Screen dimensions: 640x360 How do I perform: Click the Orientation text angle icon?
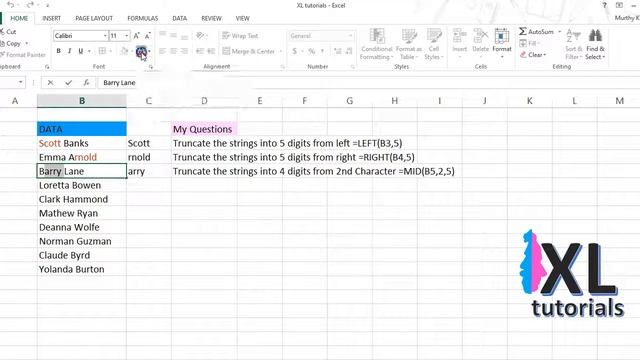point(200,36)
